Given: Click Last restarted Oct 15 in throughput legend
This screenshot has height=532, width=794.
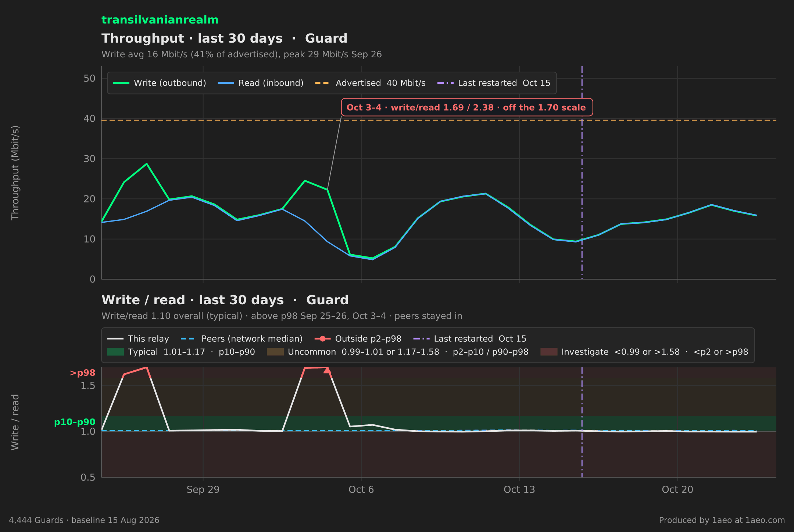Looking at the screenshot, I should [494, 83].
